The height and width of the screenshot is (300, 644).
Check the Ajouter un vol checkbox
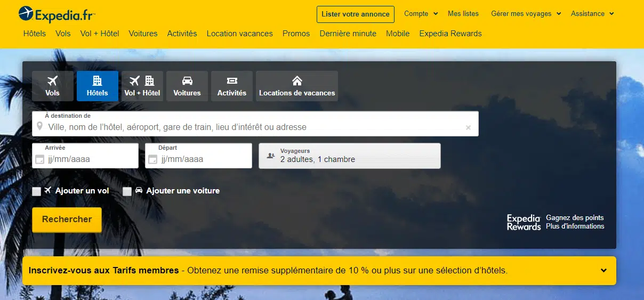(x=36, y=191)
